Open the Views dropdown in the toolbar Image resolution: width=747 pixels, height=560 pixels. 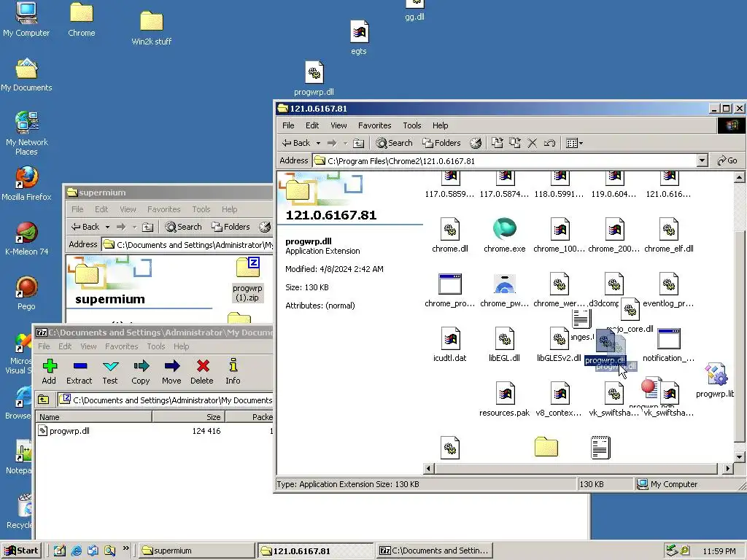click(575, 143)
